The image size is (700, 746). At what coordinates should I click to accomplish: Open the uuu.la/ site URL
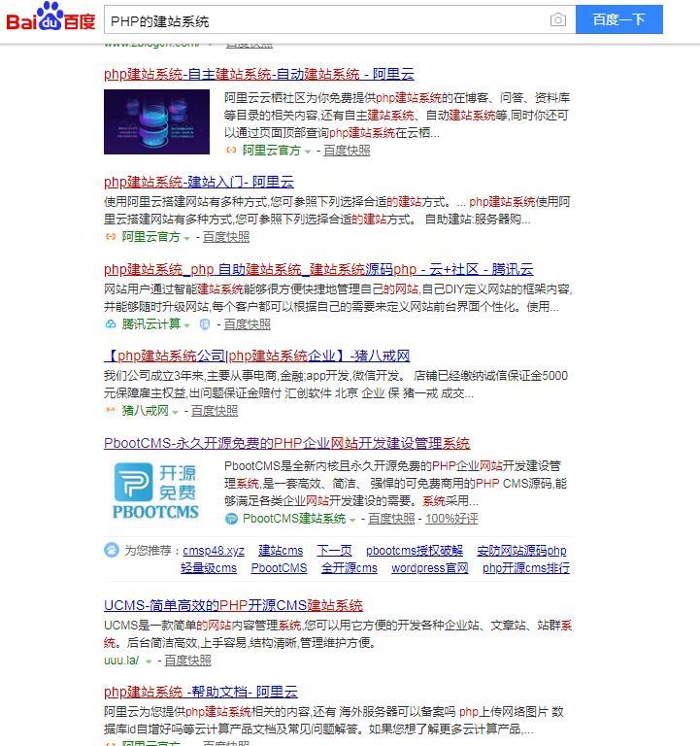121,661
